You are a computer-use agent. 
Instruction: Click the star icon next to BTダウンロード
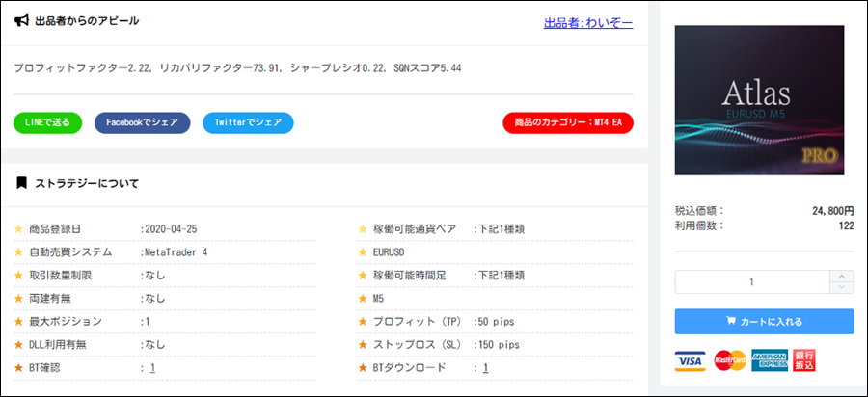click(x=363, y=368)
